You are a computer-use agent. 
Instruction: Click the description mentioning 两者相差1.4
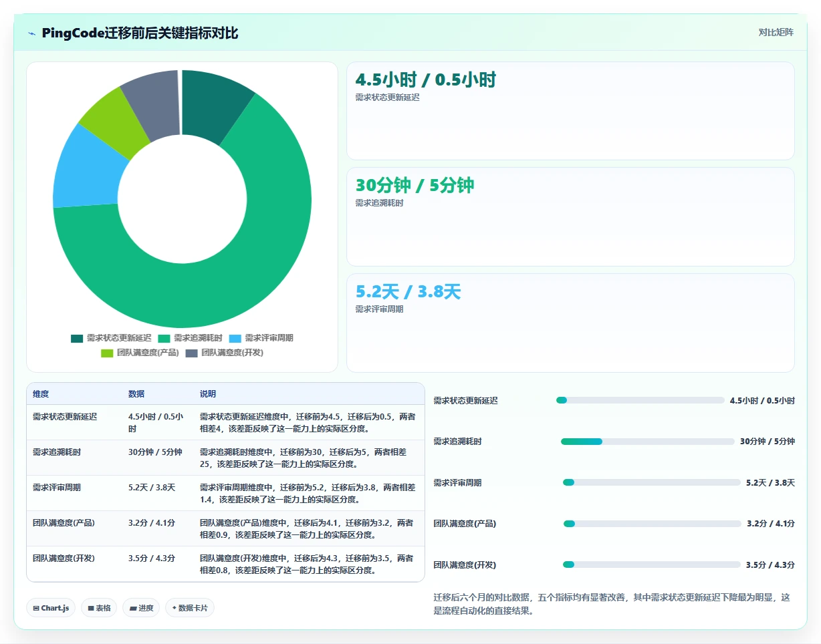pos(308,493)
